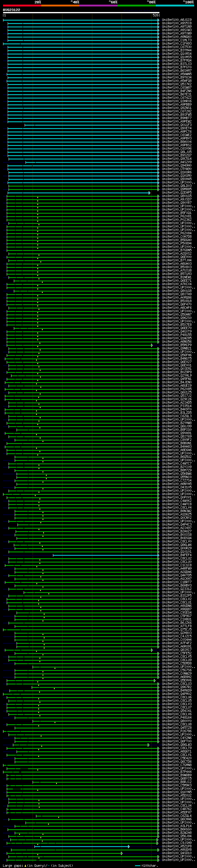Open hit UniRef100_Q43105

tap(177, 487)
